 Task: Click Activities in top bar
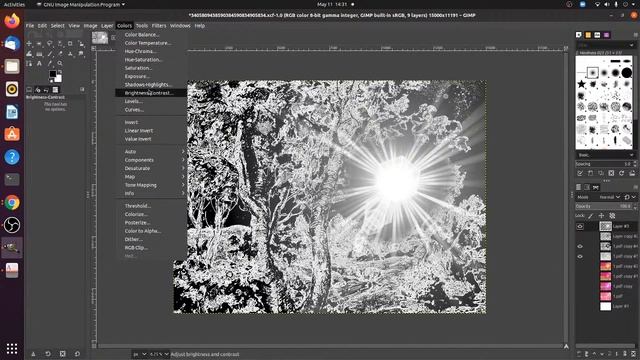[14, 4]
